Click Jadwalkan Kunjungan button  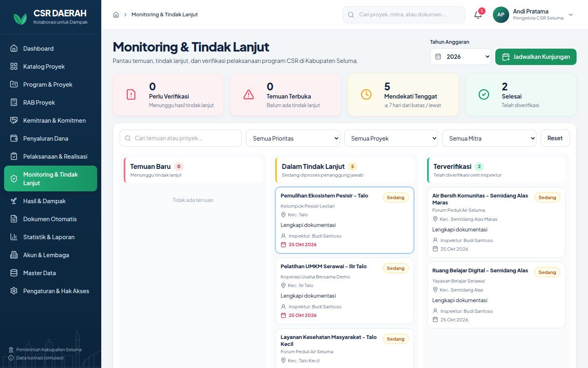pos(536,57)
